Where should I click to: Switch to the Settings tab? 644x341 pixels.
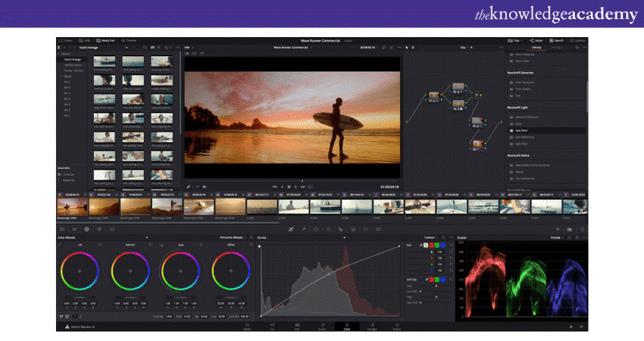click(x=557, y=48)
